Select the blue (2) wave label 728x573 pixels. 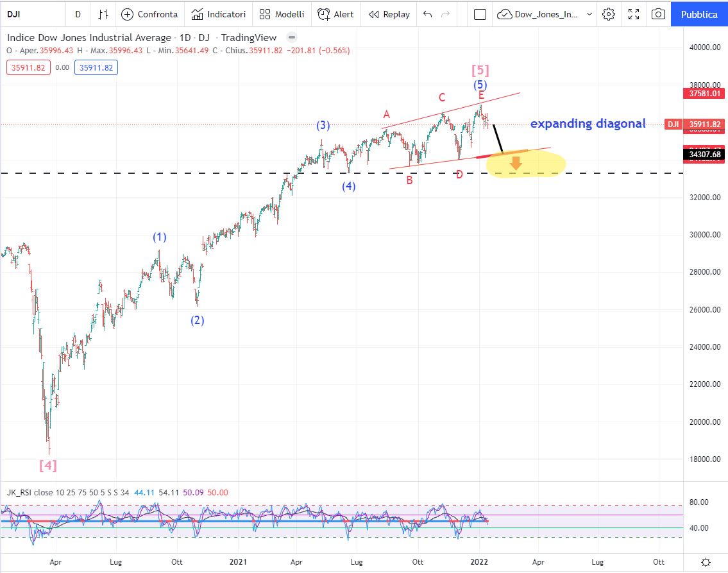pos(198,320)
